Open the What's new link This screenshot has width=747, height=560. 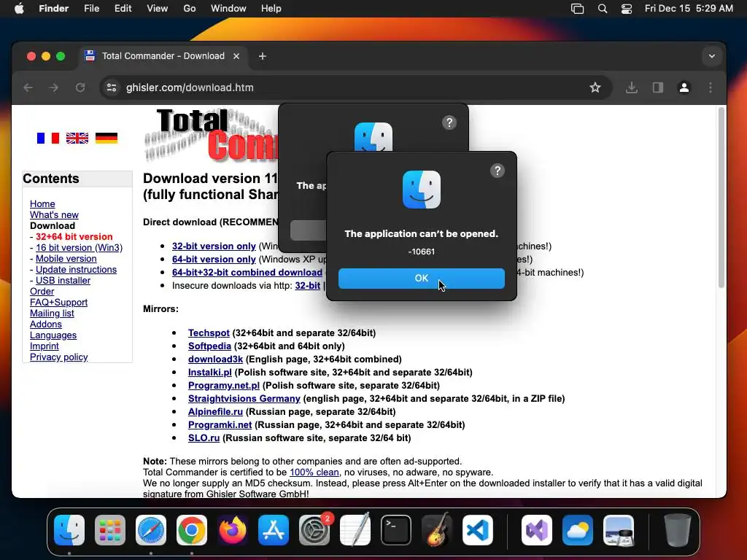point(54,215)
